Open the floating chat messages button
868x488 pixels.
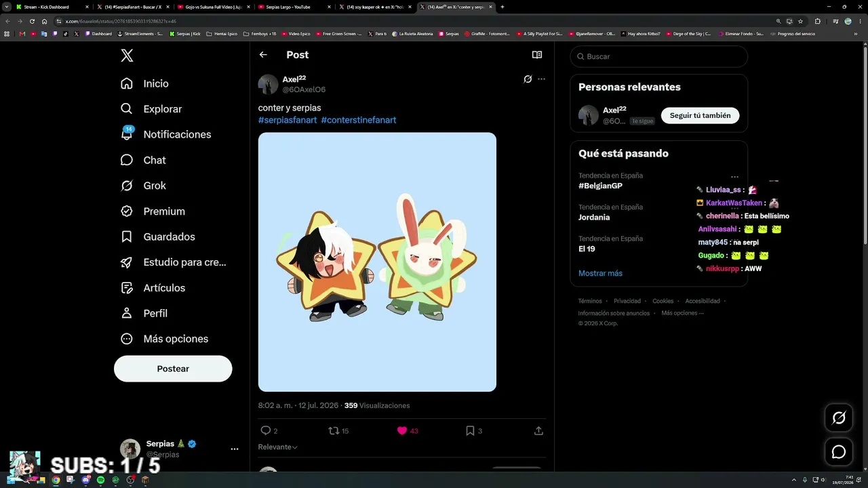click(839, 452)
